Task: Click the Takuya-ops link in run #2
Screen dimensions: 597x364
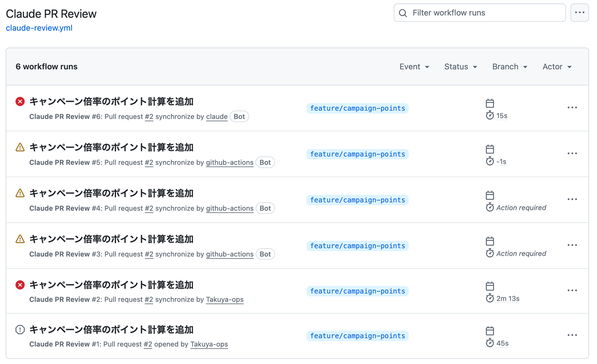Action: pyautogui.click(x=225, y=299)
